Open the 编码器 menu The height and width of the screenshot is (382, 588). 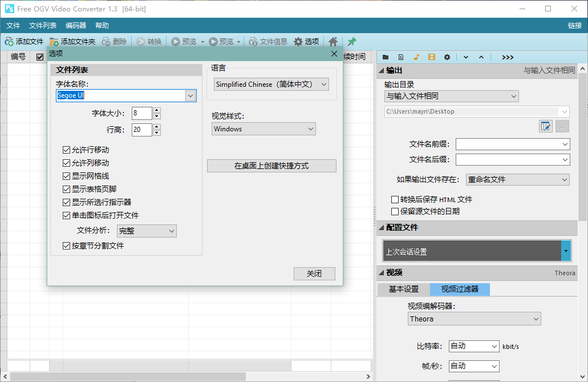[x=75, y=25]
